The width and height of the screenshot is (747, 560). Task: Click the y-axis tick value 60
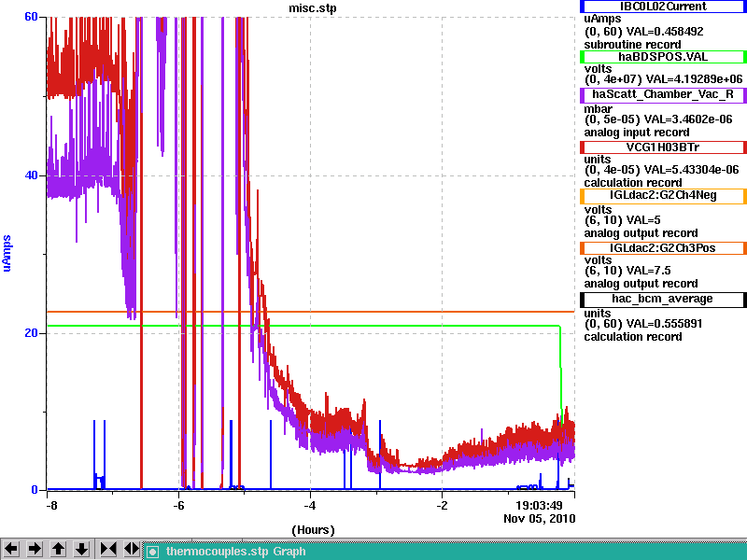tap(31, 17)
